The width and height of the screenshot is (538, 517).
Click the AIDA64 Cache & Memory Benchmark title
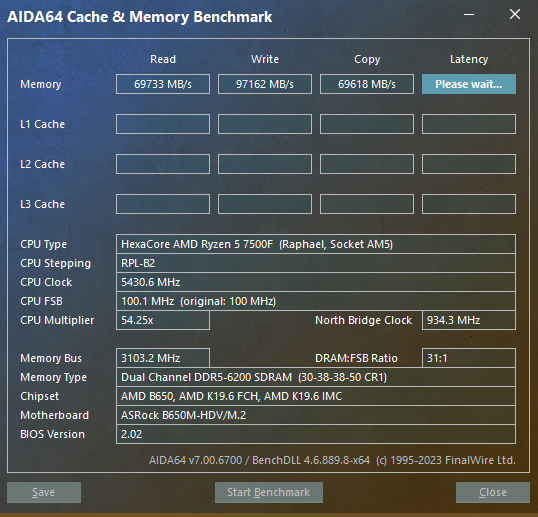[140, 17]
